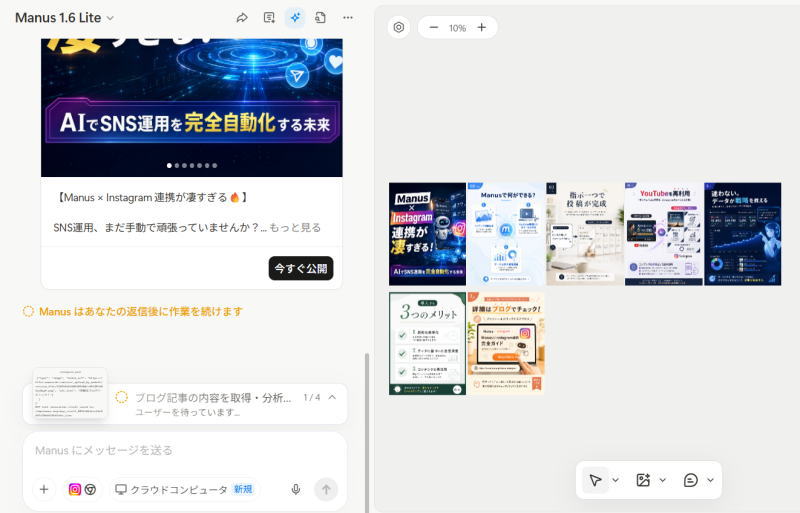This screenshot has height=513, width=800.
Task: Click the 【Manus × Instagram 連携が凄すぎる】 caption title
Action: tap(152, 198)
